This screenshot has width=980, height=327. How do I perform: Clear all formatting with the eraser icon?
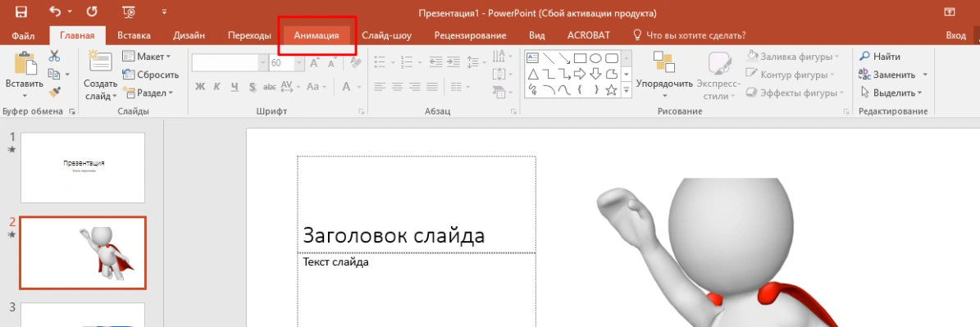click(356, 63)
